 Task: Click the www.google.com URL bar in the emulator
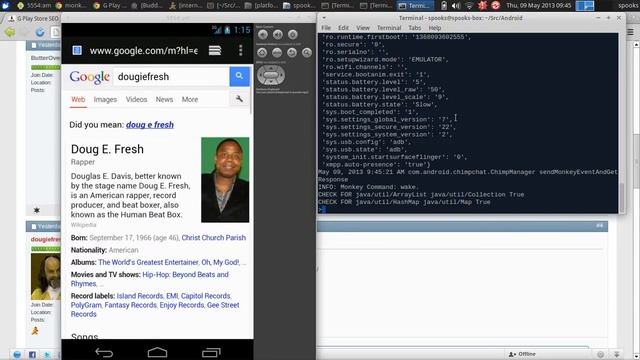144,51
